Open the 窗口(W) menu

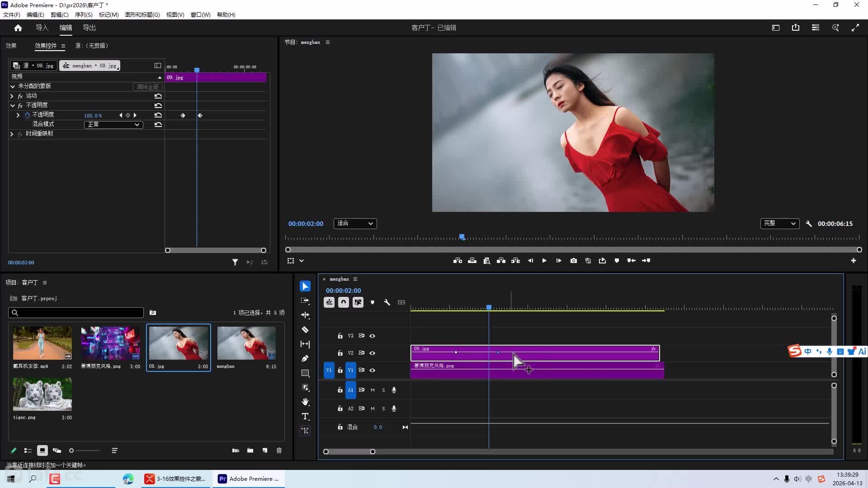tap(200, 15)
